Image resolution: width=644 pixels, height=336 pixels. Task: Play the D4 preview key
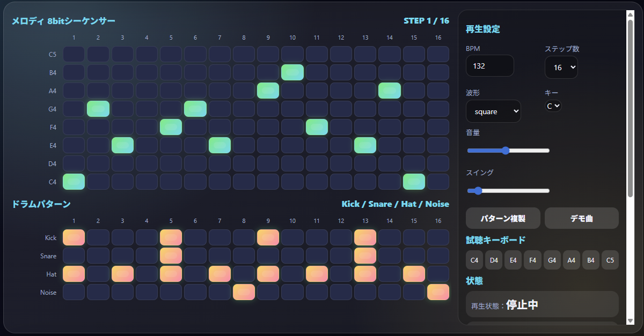pos(494,260)
